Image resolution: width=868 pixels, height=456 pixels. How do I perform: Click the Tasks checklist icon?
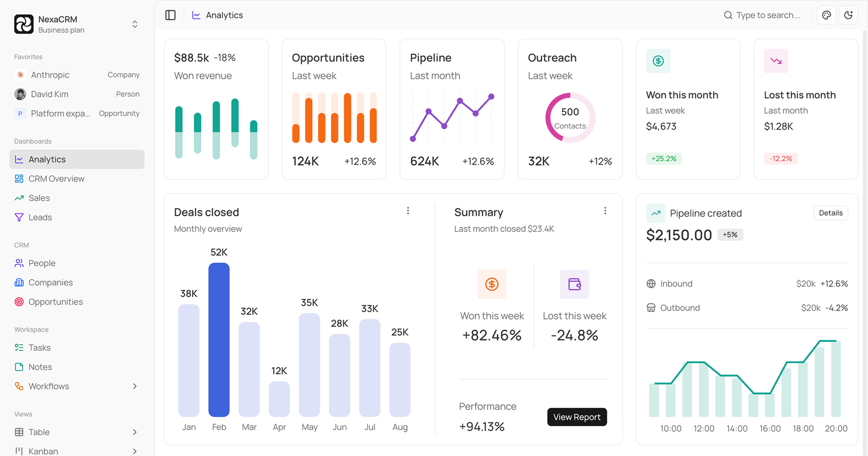pyautogui.click(x=19, y=347)
